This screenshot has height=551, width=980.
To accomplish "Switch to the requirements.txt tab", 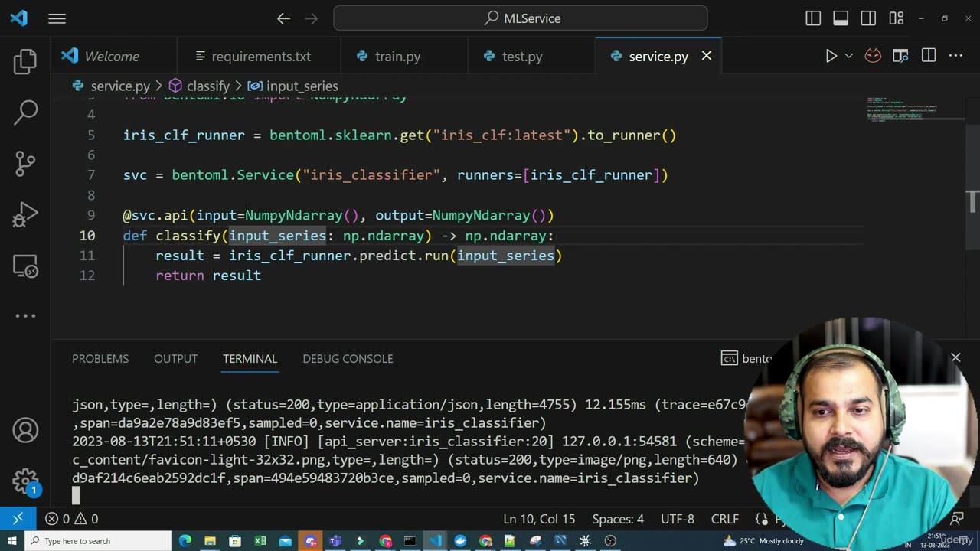I will coord(259,56).
